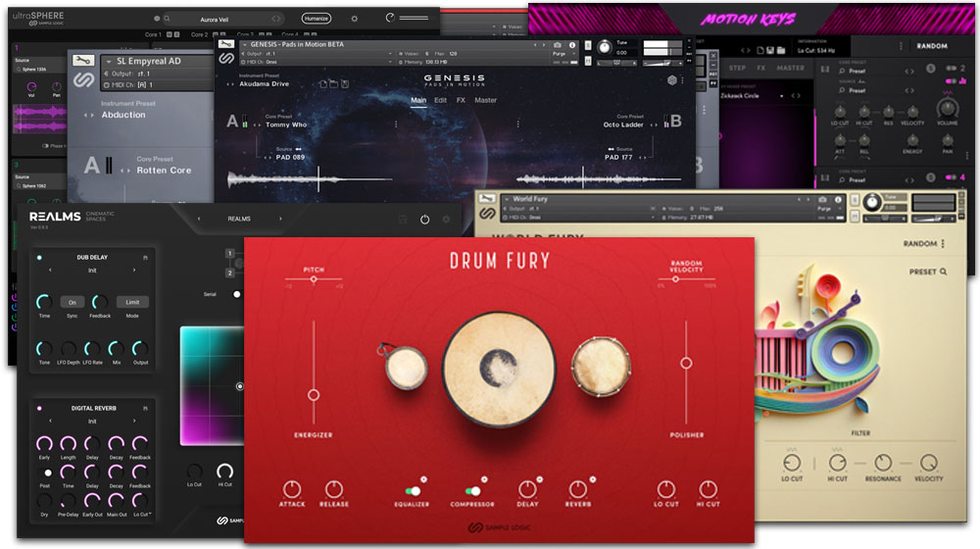980x549 pixels.
Task: Click the Compressor settings gear in Drum Fury
Action: tap(484, 479)
